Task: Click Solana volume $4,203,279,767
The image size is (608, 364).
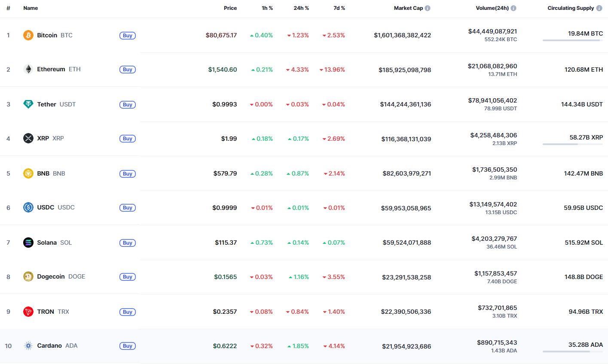Action: [x=494, y=239]
